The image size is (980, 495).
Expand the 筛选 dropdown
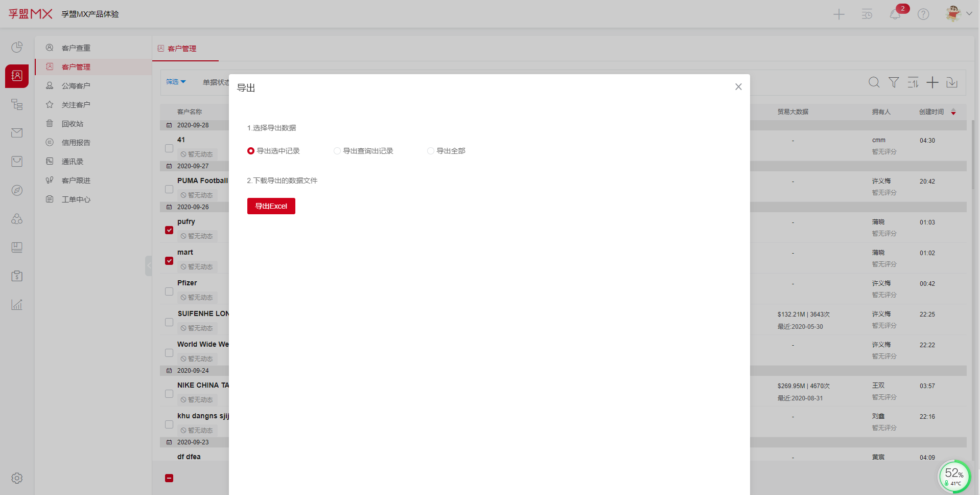point(176,82)
